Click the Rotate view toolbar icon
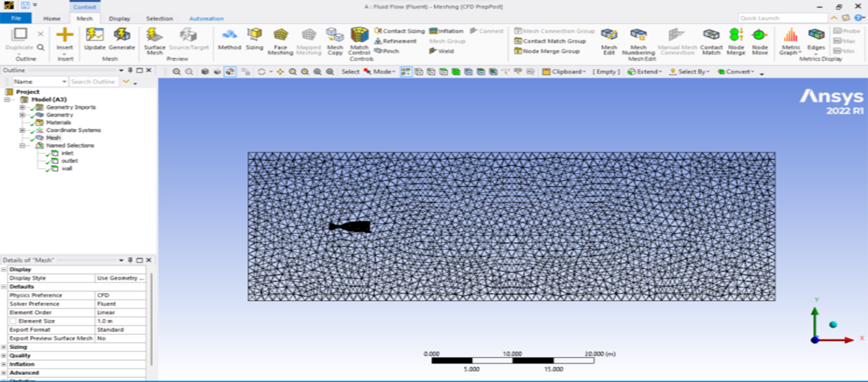 click(262, 72)
